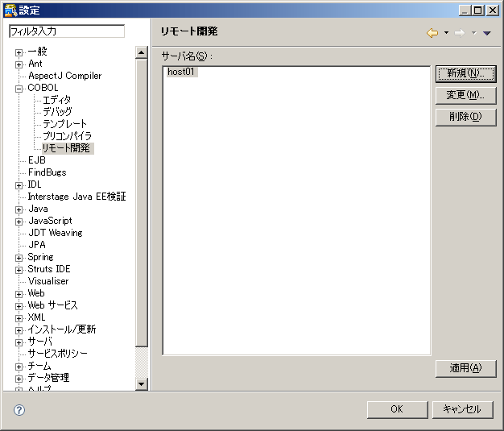Expand the XML tree node
The height and width of the screenshot is (431, 504).
click(19, 318)
